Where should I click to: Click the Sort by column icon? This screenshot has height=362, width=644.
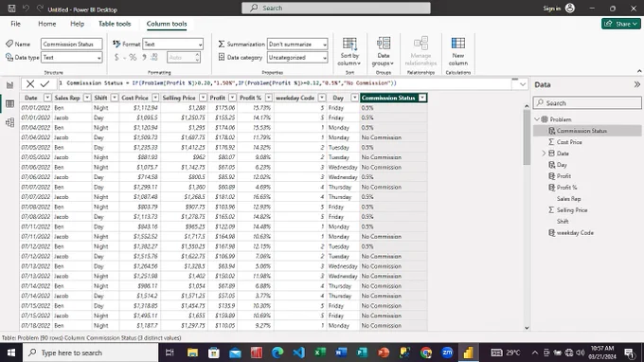click(x=349, y=44)
